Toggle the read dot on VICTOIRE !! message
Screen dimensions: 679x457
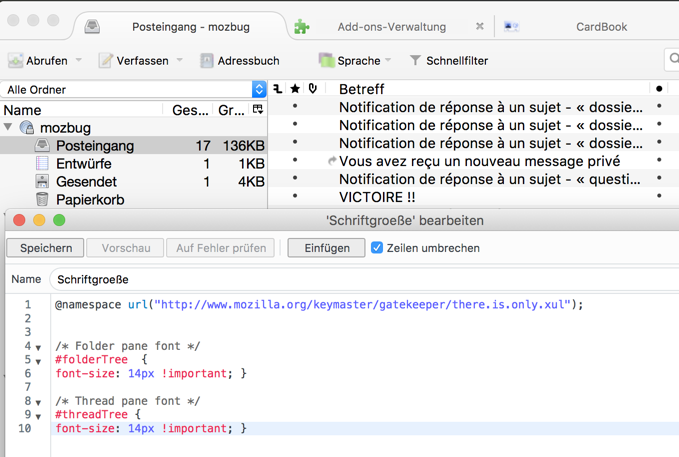pyautogui.click(x=659, y=196)
